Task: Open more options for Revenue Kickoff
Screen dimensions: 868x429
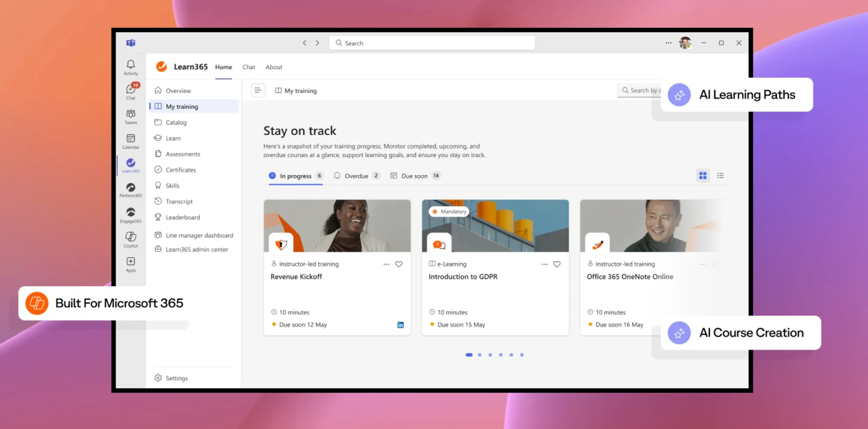Action: pyautogui.click(x=386, y=264)
